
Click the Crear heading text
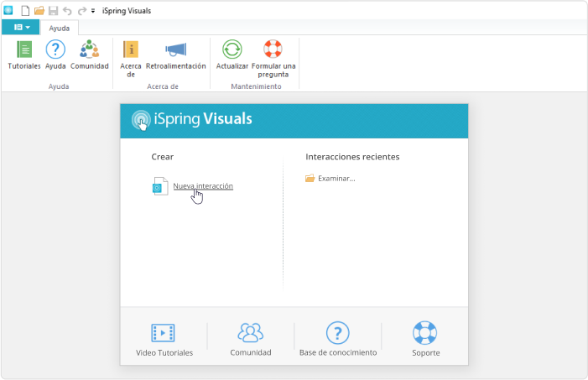(x=163, y=157)
